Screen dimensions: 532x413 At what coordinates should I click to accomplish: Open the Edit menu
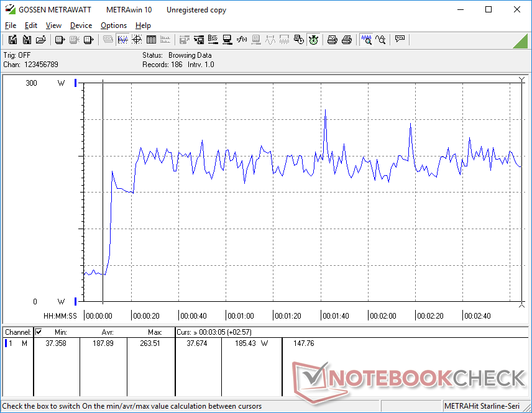tap(31, 25)
